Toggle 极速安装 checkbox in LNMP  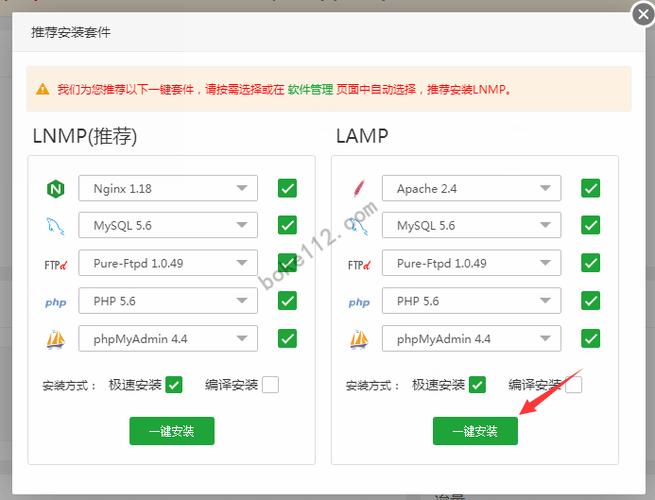pyautogui.click(x=174, y=385)
